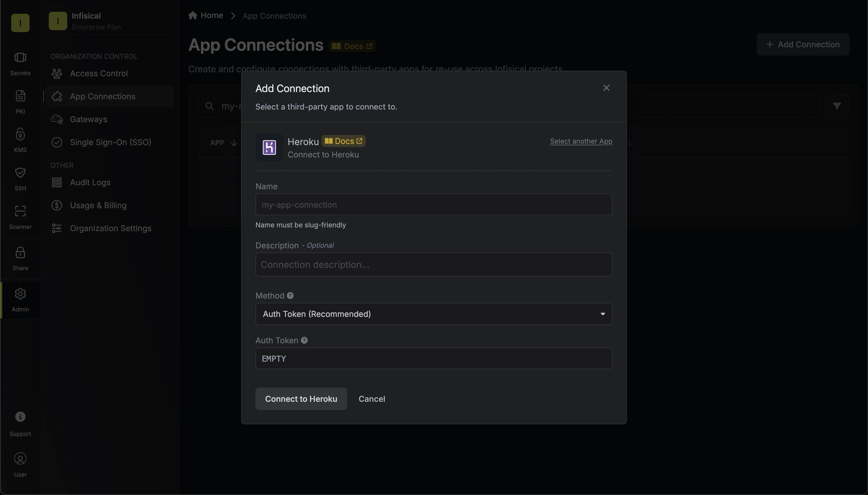Open the Admin section in sidebar
This screenshot has width=868, height=495.
(x=20, y=300)
